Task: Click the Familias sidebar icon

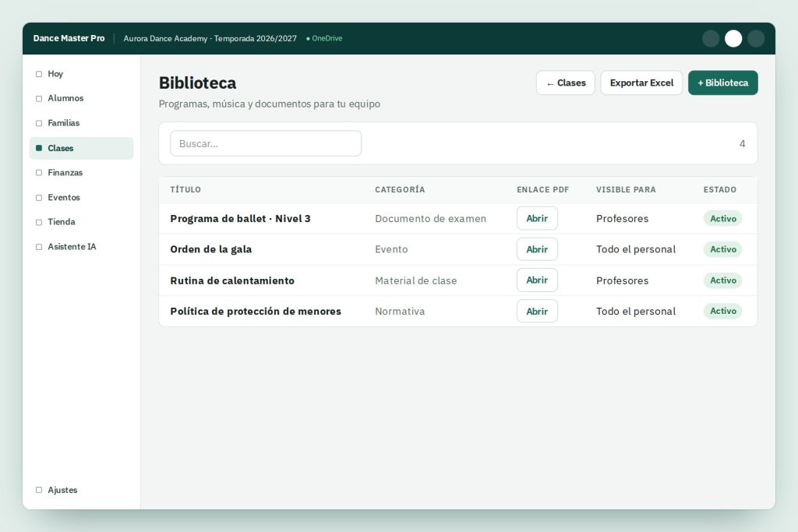Action: click(x=39, y=123)
